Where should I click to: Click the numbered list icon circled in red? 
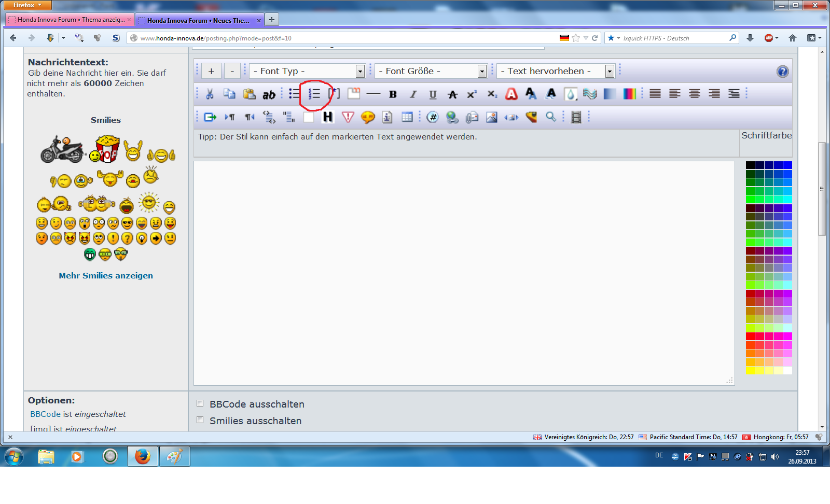coord(314,94)
